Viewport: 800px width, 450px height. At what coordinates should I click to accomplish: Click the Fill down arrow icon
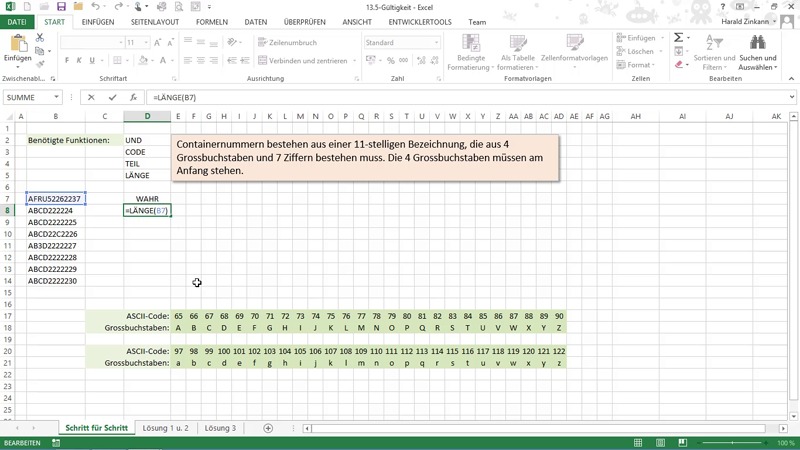(x=679, y=51)
